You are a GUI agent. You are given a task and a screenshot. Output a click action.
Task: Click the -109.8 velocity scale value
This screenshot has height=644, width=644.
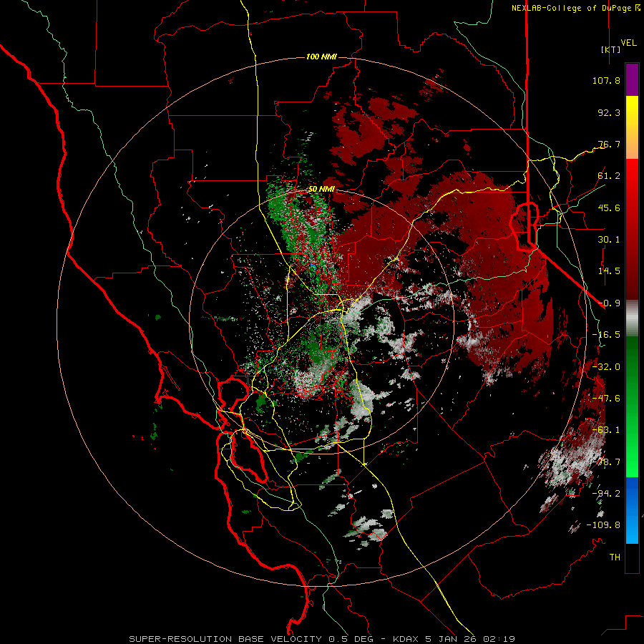(x=603, y=525)
